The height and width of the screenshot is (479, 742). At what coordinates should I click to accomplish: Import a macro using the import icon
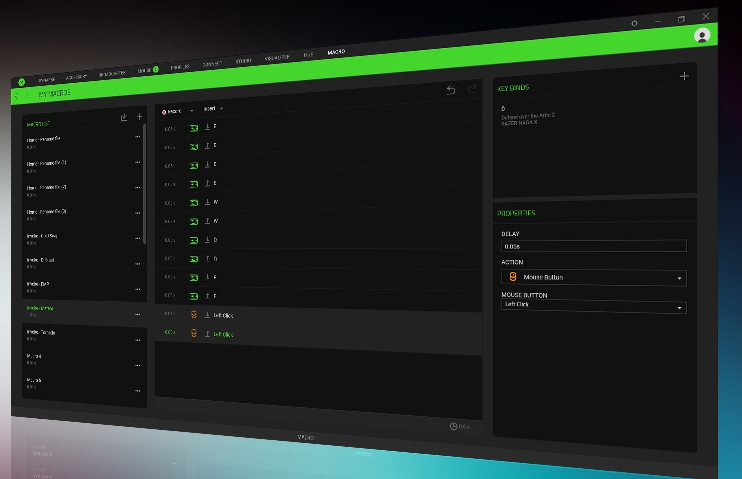(x=124, y=117)
